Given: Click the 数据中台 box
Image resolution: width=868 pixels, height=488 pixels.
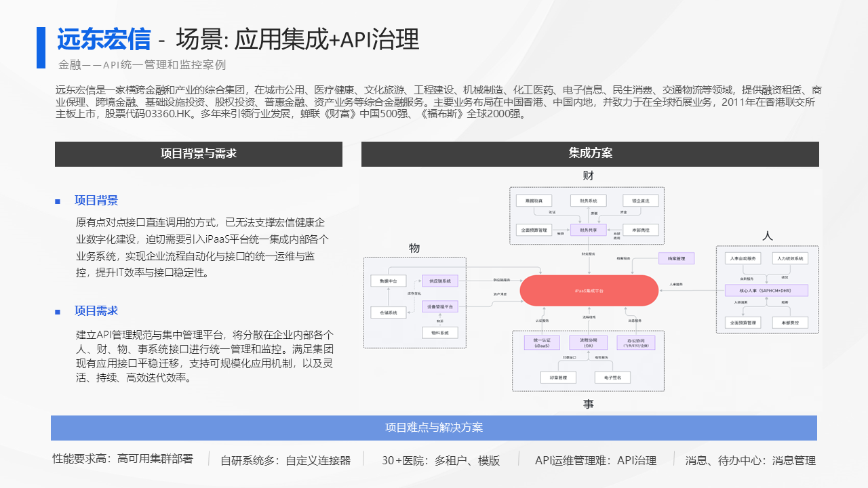Looking at the screenshot, I should point(389,281).
